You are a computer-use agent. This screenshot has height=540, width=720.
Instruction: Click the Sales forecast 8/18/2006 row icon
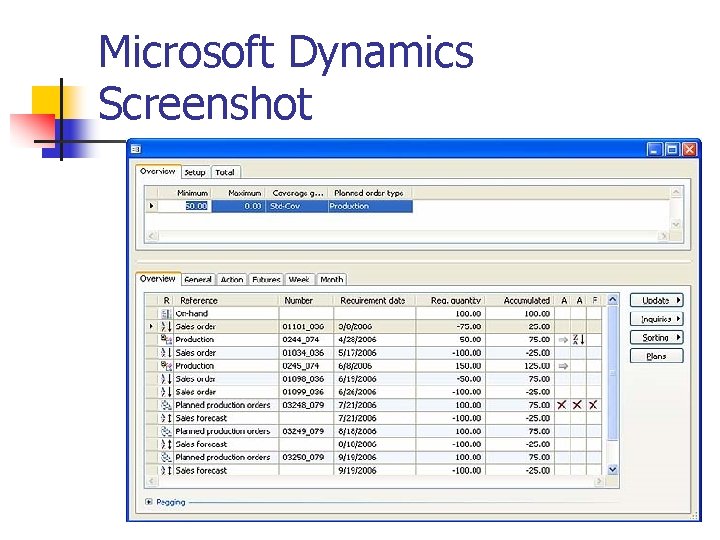166,444
